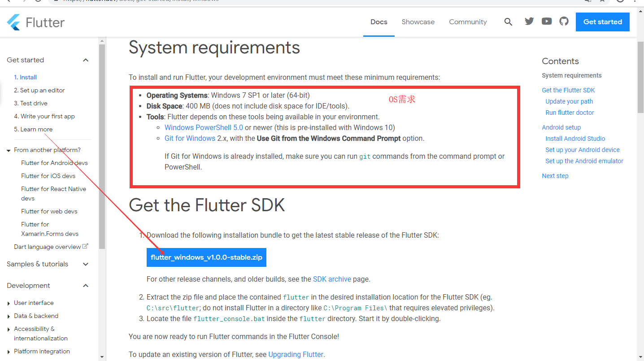Jump to System requirements in Contents
The height and width of the screenshot is (361, 644).
pos(572,75)
